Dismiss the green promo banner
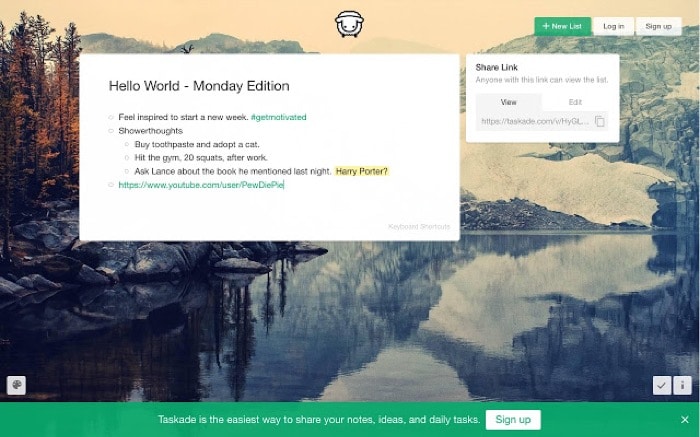This screenshot has height=437, width=700. 684,419
